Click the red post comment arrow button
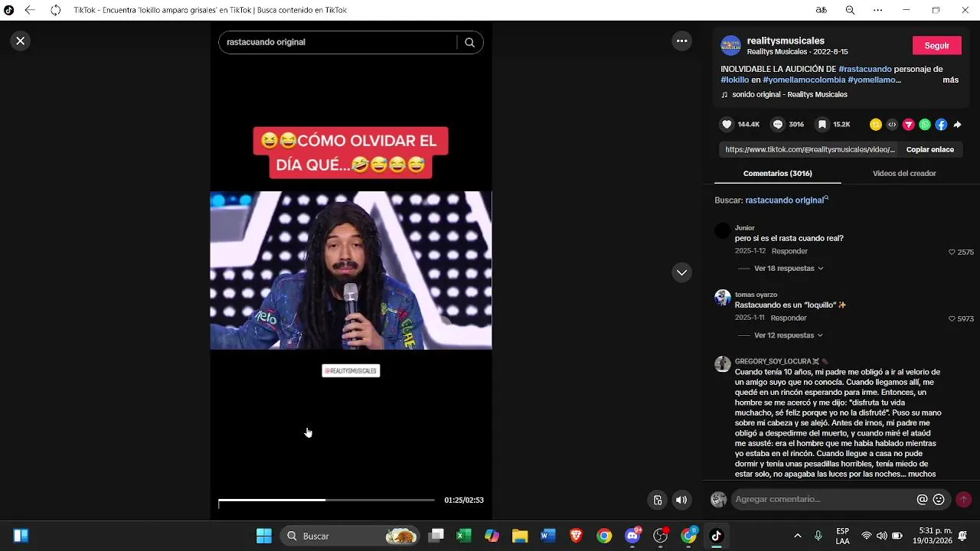 coord(963,500)
